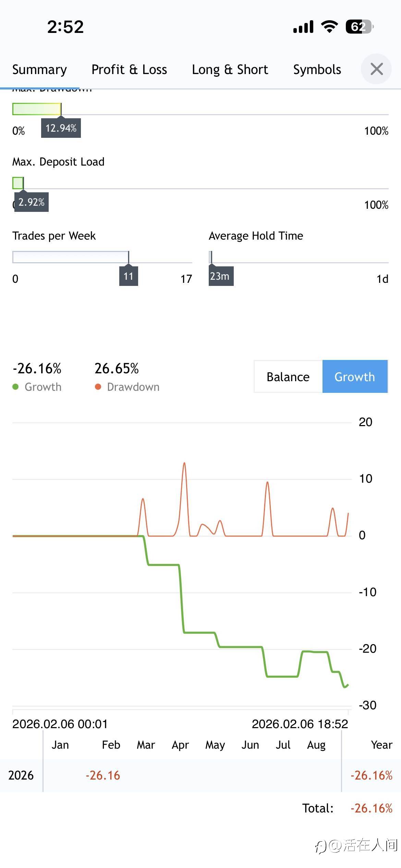Open the Summary tab

tap(39, 70)
